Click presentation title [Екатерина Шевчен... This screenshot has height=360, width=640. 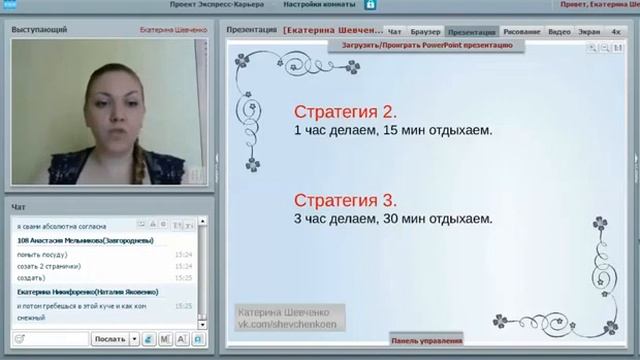pyautogui.click(x=333, y=30)
